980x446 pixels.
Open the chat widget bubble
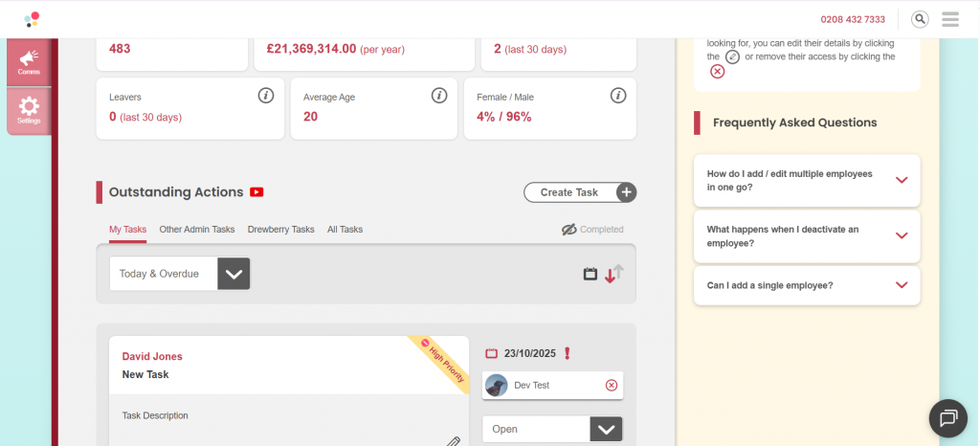click(948, 418)
